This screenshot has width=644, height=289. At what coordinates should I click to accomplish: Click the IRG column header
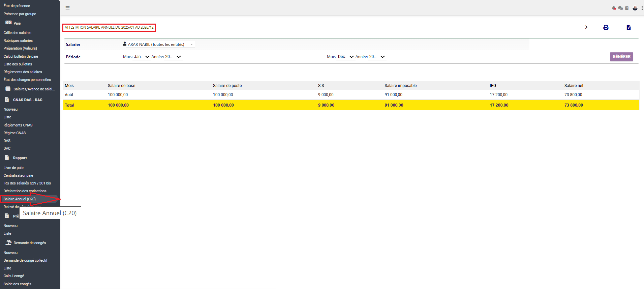coord(493,86)
